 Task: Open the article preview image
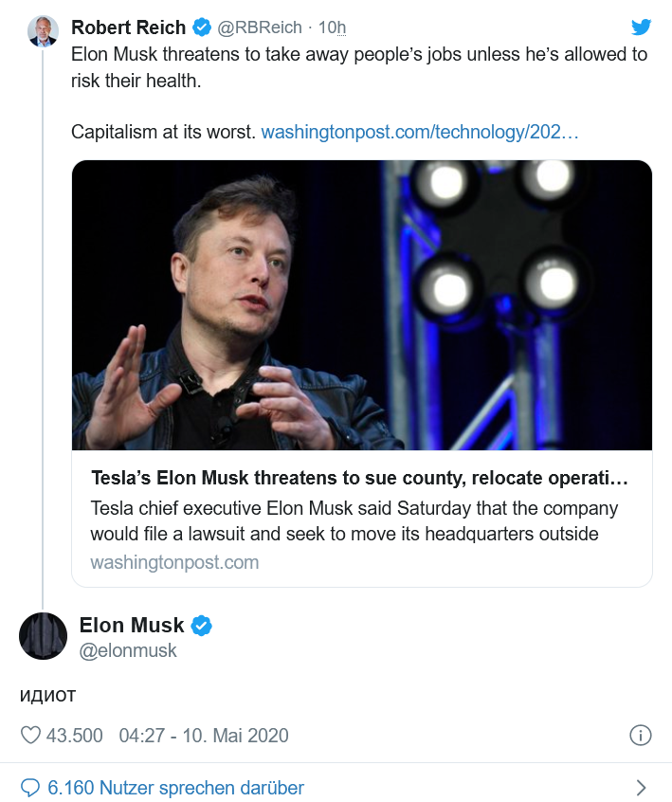point(361,304)
